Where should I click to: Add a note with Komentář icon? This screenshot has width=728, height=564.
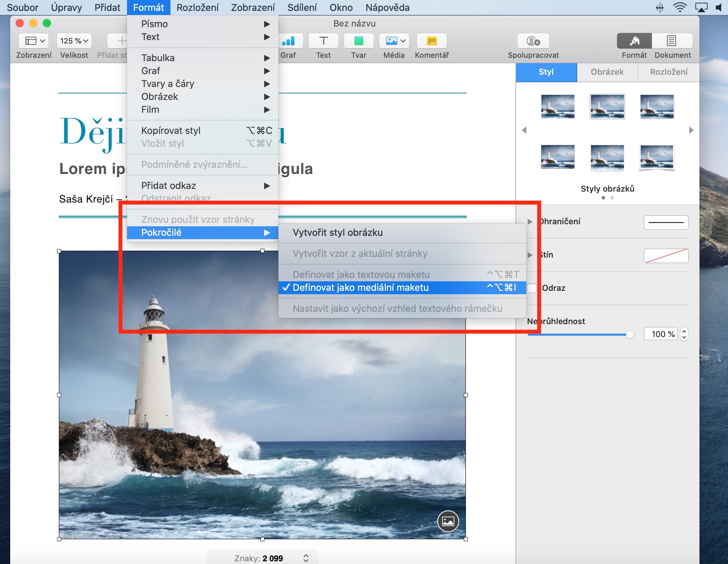click(x=432, y=41)
